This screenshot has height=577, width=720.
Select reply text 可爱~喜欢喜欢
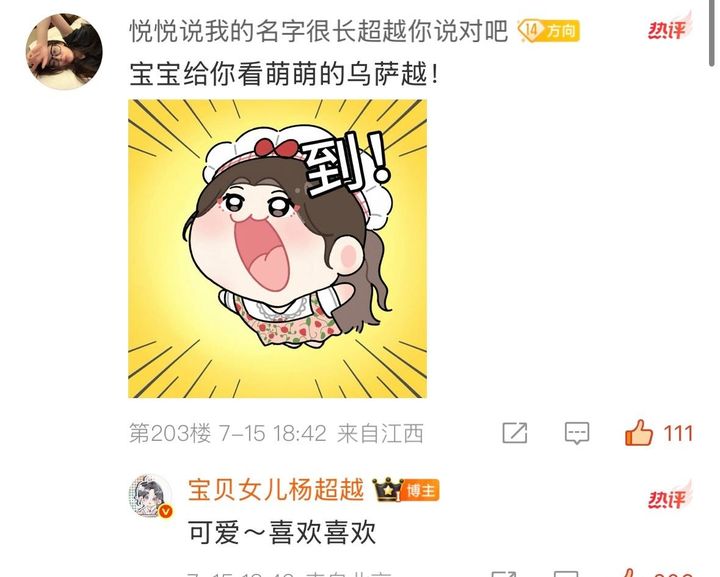282,532
